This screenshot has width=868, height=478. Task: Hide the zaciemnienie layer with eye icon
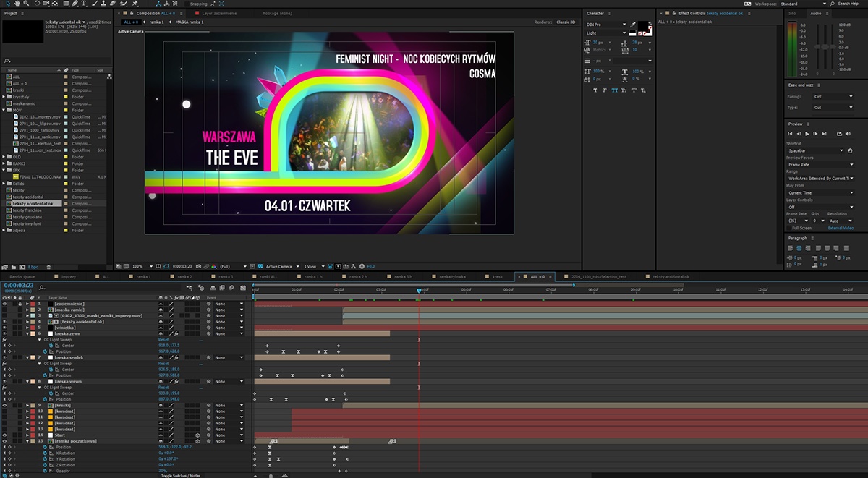4,304
